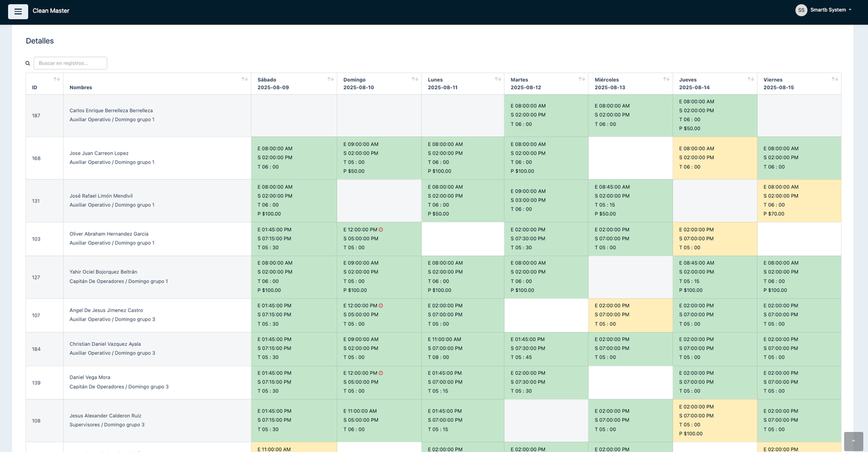
Task: Select employee name Carlos Enrique Berrelleza Berrelleza
Action: click(111, 111)
